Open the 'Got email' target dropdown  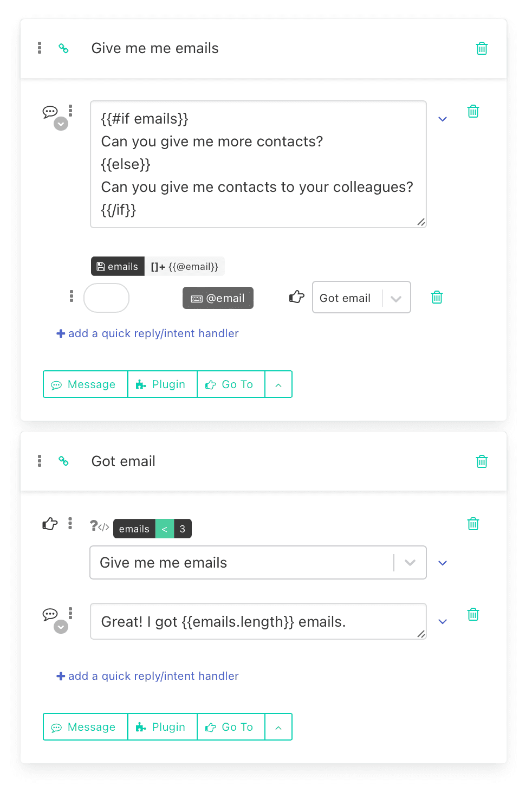pos(396,298)
